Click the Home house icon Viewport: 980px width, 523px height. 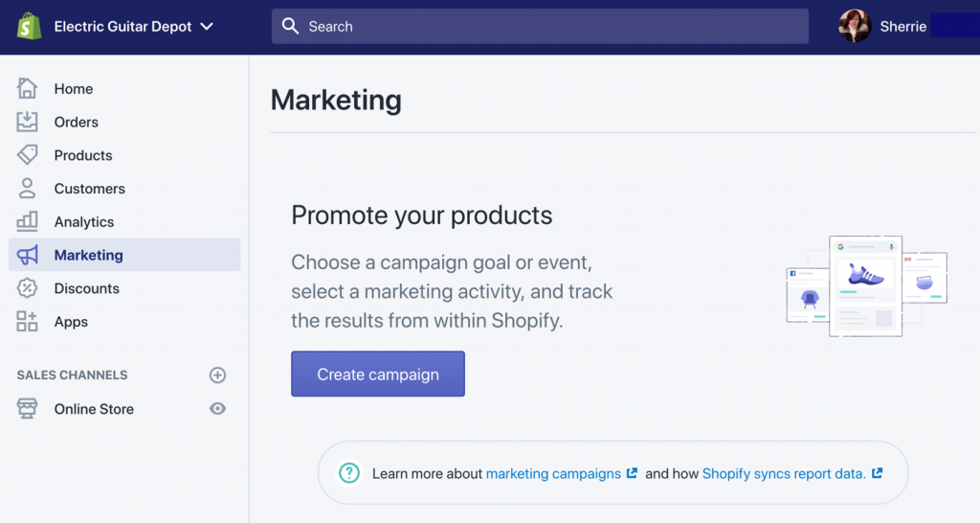[x=28, y=89]
